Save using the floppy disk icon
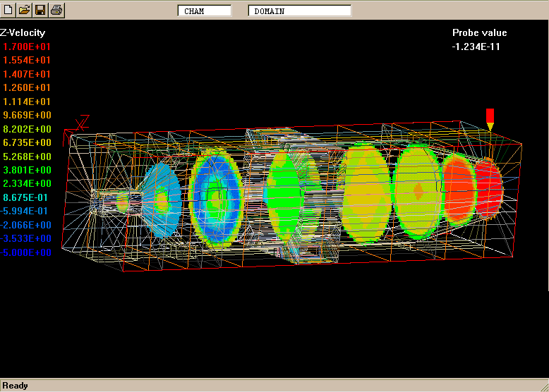The height and width of the screenshot is (392, 549). pyautogui.click(x=40, y=10)
